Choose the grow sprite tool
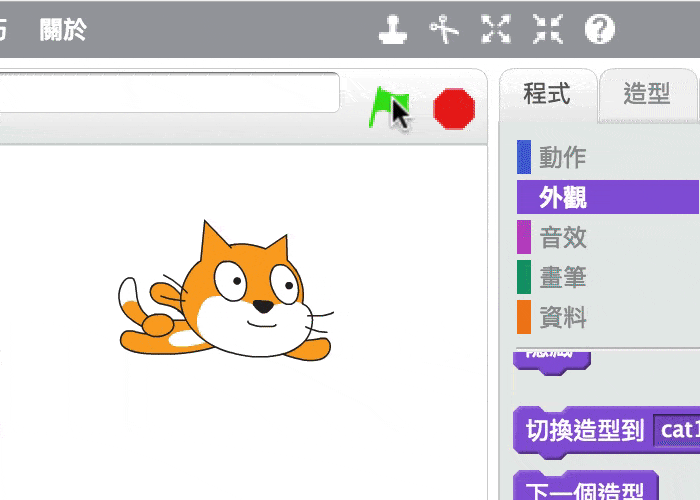 tap(496, 29)
